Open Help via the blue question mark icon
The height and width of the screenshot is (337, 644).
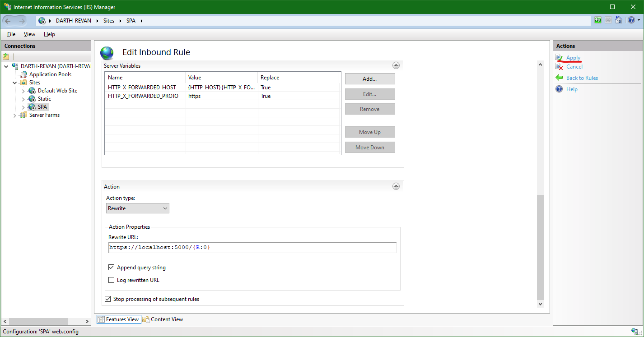(x=631, y=20)
